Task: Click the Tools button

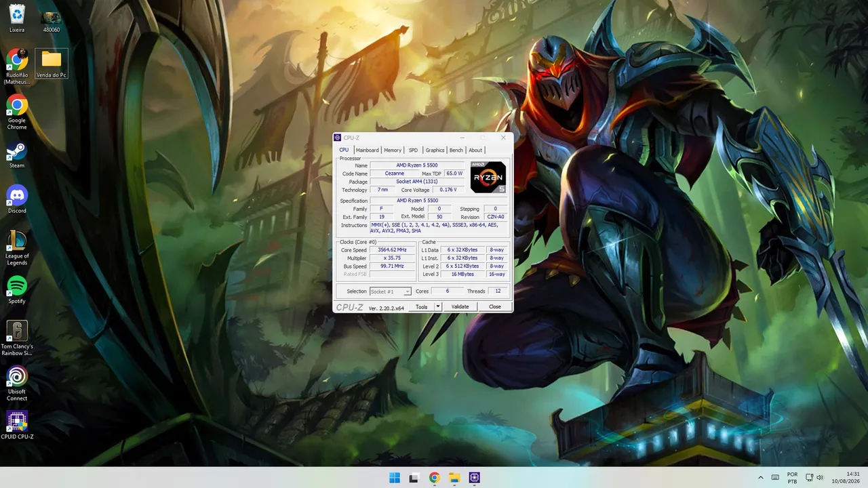Action: click(422, 306)
